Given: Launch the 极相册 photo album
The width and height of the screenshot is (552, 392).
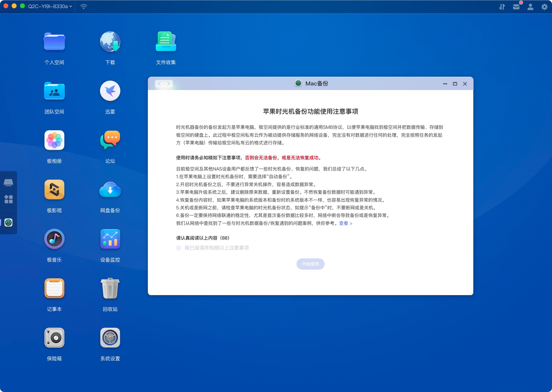Looking at the screenshot, I should pos(54,140).
